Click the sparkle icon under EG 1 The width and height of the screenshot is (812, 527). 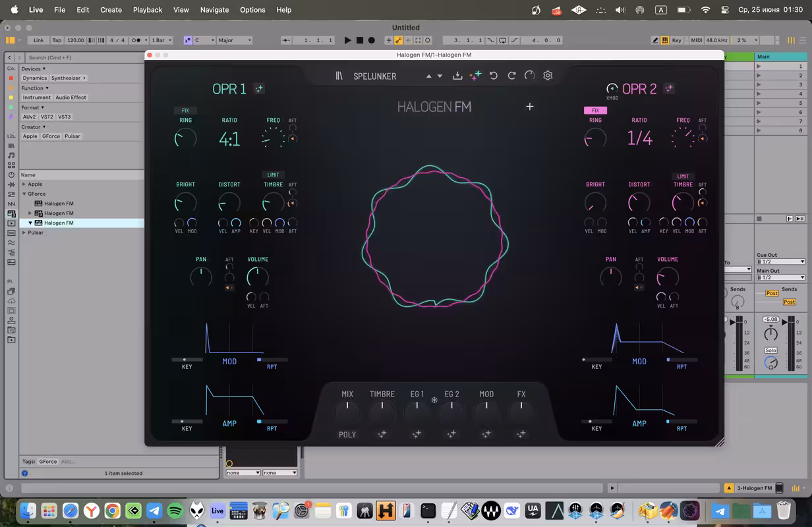coord(417,434)
